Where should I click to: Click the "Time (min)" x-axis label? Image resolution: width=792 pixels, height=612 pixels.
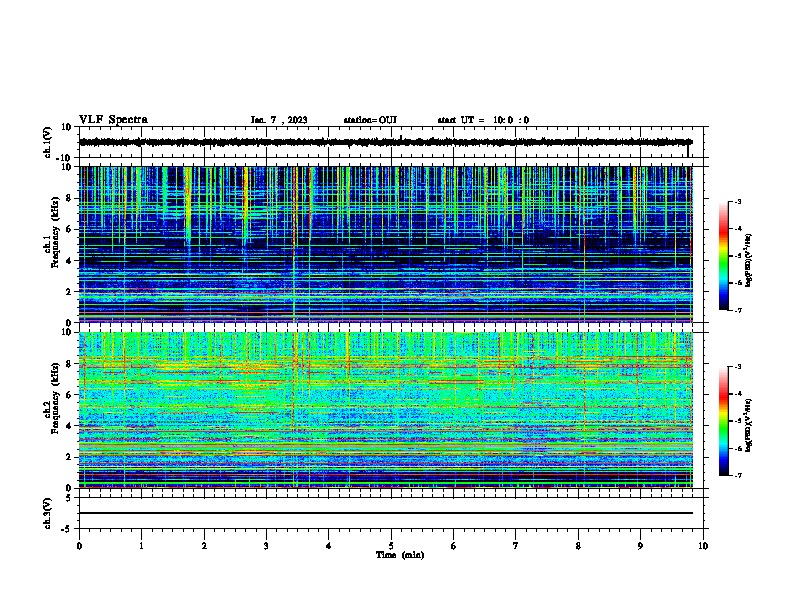click(x=400, y=555)
